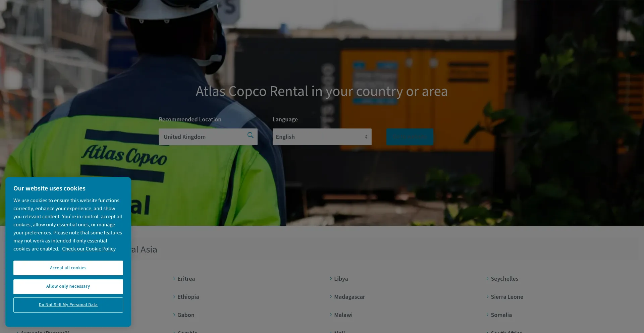Click the 'Recommended Location' label
The height and width of the screenshot is (333, 644).
tap(190, 119)
